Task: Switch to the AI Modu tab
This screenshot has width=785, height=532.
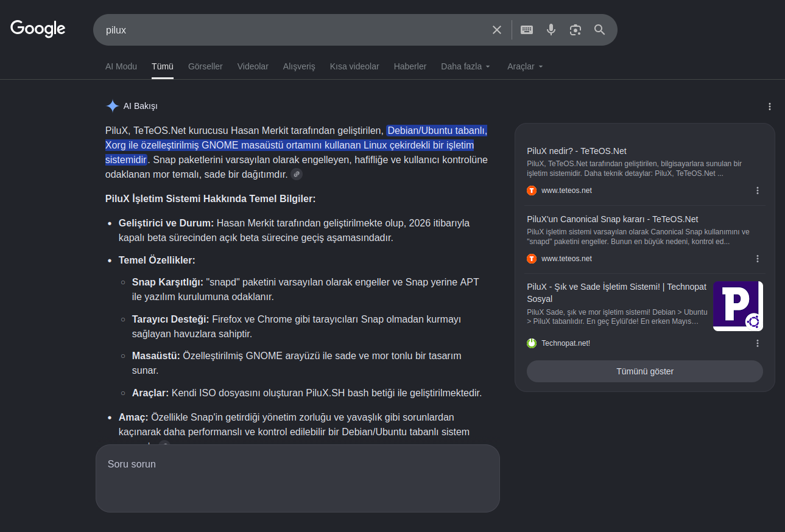Action: [121, 66]
